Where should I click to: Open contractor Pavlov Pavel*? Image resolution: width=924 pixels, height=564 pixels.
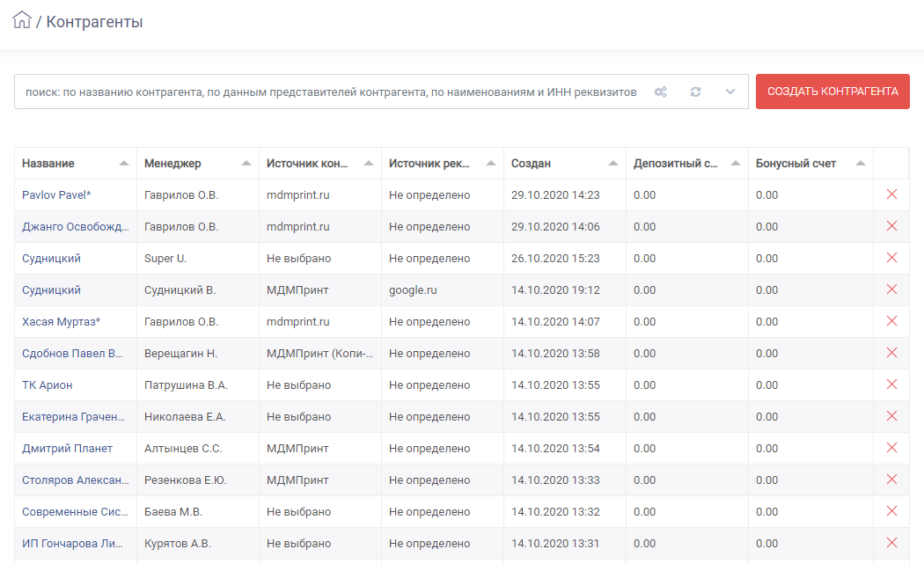coord(56,195)
